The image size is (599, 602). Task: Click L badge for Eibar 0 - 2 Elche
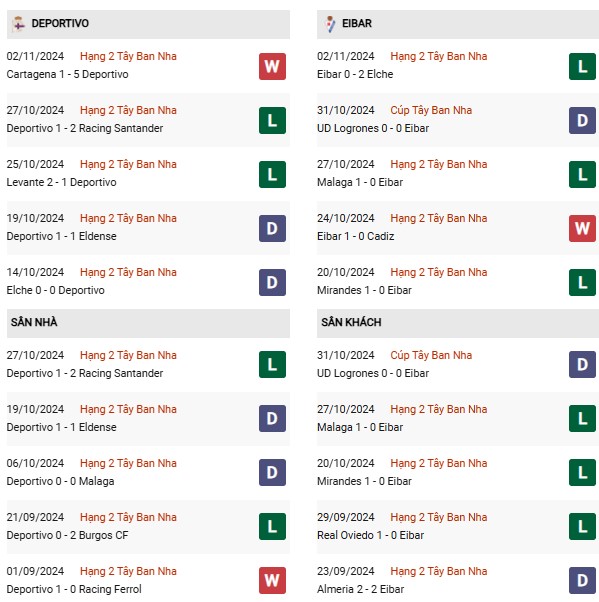[x=582, y=66]
